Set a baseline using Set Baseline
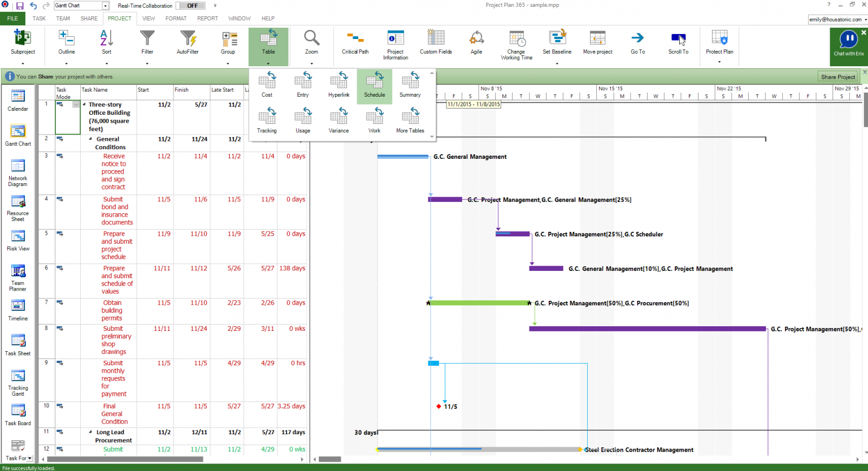The image size is (868, 471). pyautogui.click(x=557, y=42)
